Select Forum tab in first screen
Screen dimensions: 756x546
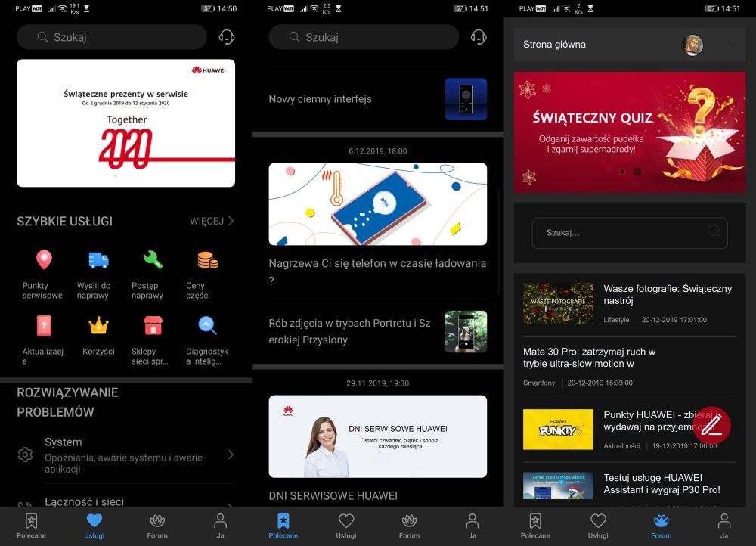pyautogui.click(x=157, y=526)
